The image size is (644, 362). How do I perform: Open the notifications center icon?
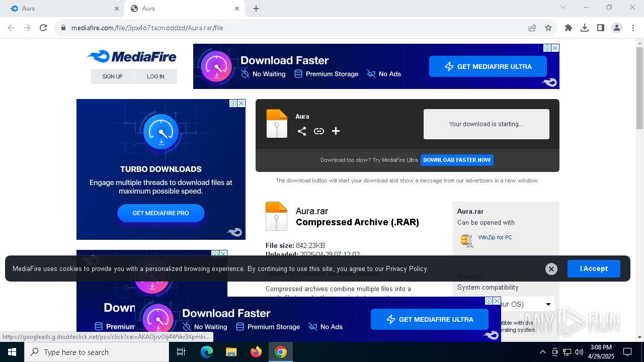(x=627, y=352)
